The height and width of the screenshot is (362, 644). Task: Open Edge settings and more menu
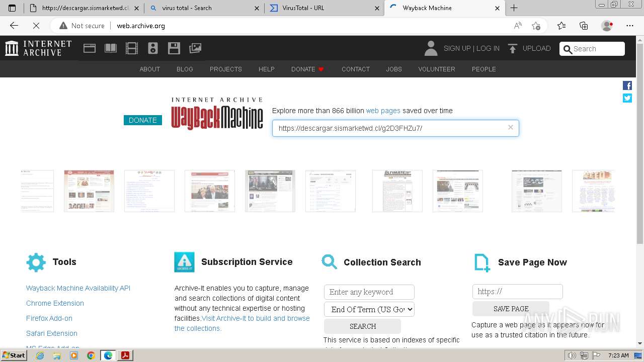coord(630,26)
